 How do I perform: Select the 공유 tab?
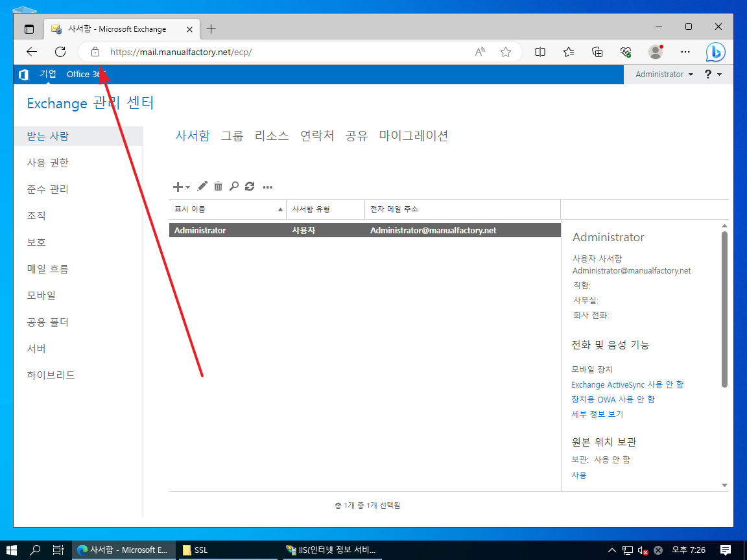pos(357,135)
